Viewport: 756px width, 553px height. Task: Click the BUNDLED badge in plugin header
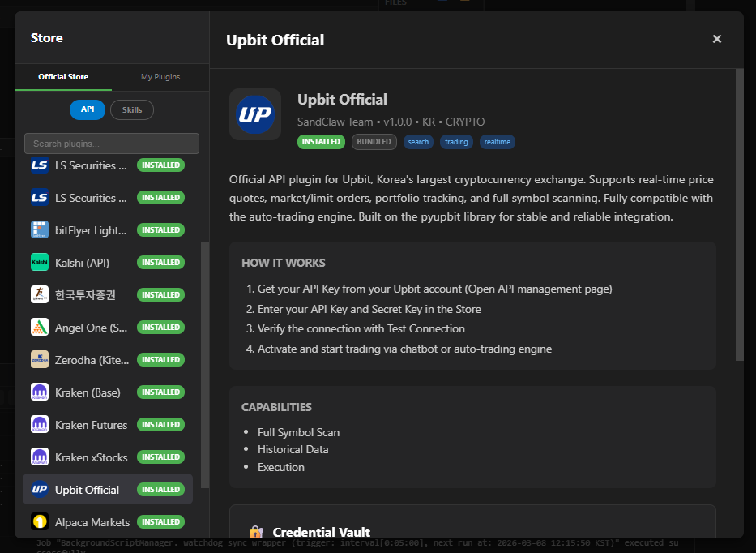[374, 142]
